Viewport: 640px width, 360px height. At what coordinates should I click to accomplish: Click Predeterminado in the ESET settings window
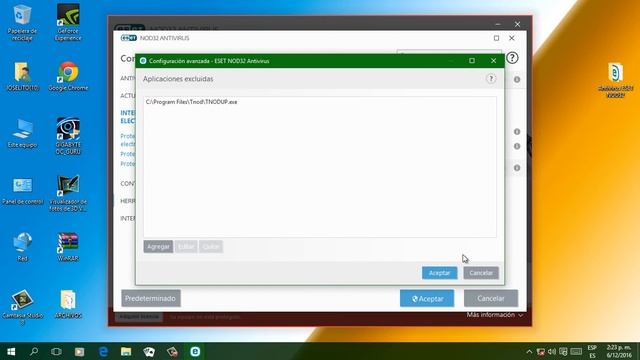[151, 298]
